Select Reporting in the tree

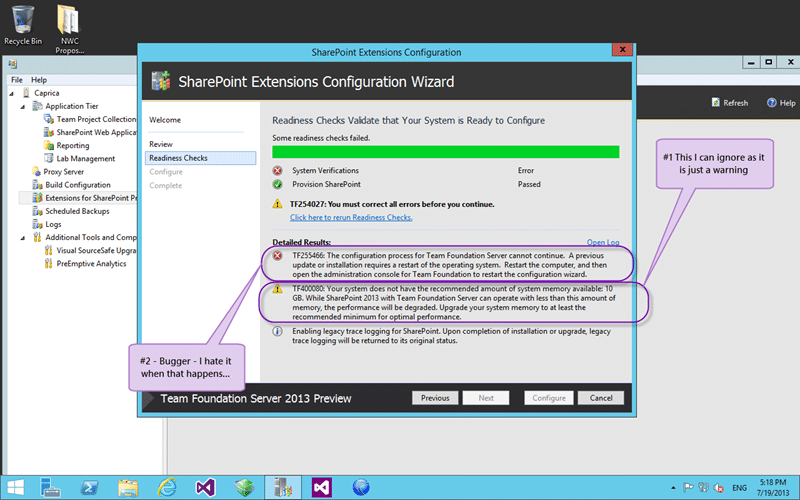tap(72, 145)
